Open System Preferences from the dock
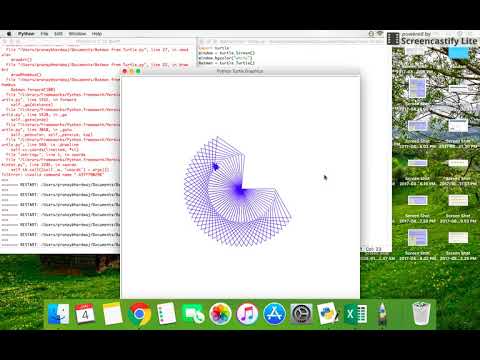 pos(301,314)
